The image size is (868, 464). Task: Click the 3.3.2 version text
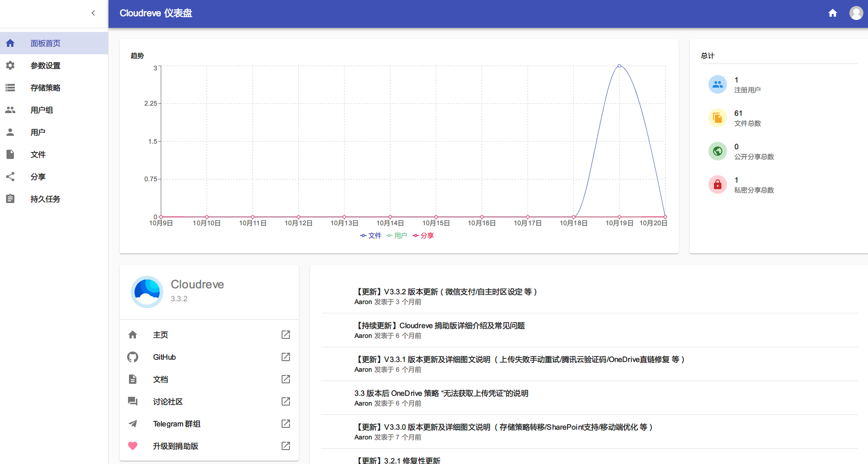click(179, 299)
